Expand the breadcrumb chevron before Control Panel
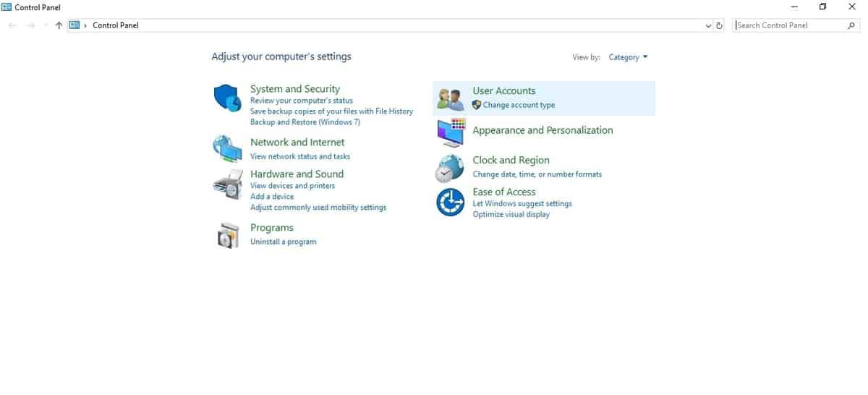This screenshot has width=868, height=395. coord(85,25)
